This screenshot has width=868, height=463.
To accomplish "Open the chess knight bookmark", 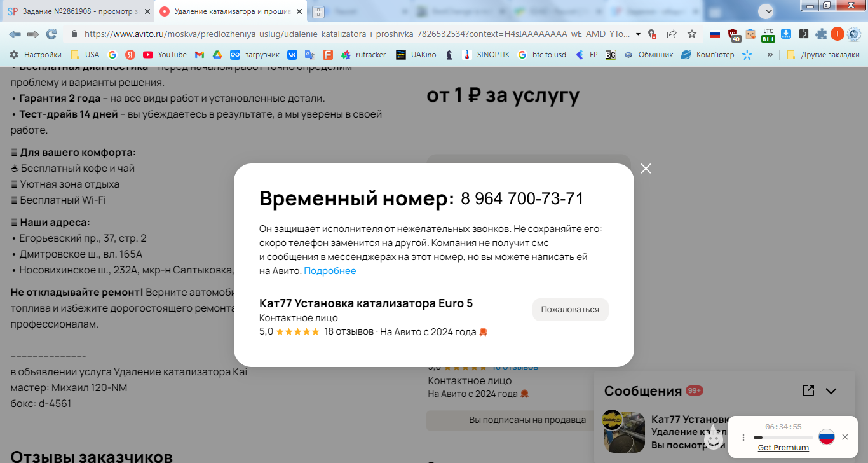I will point(449,55).
